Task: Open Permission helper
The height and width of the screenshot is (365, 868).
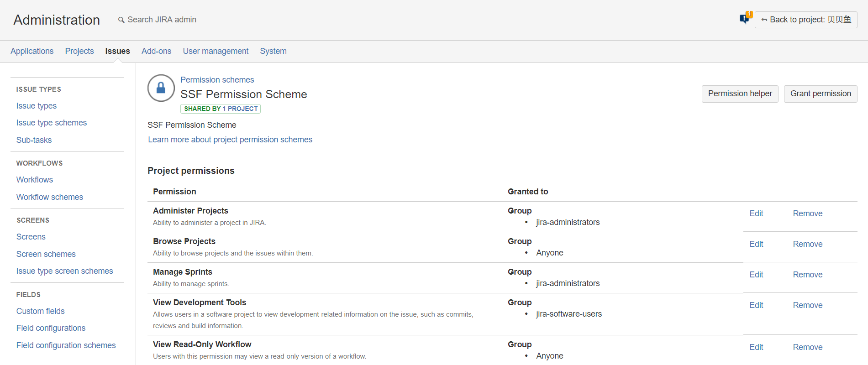Action: [740, 94]
